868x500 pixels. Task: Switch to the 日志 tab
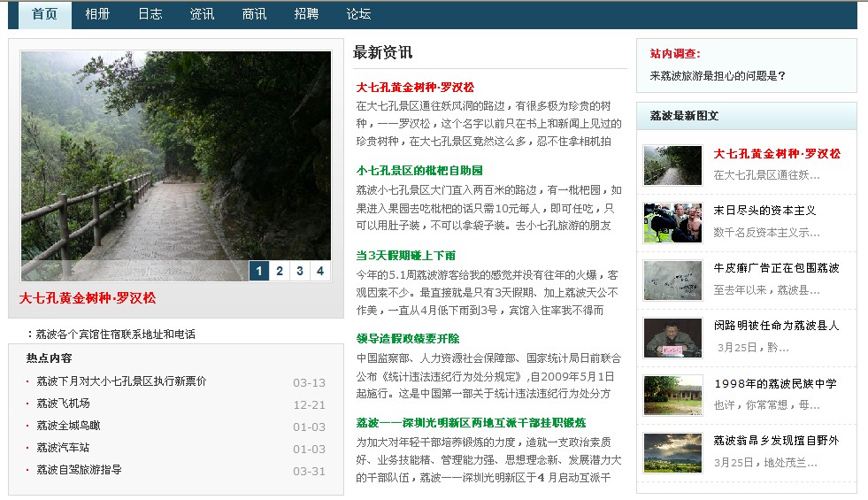(x=150, y=14)
